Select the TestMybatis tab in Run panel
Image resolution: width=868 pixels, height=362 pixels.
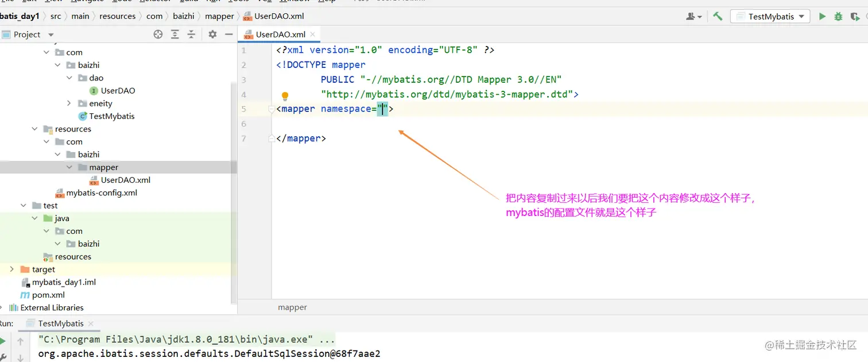[x=60, y=324]
